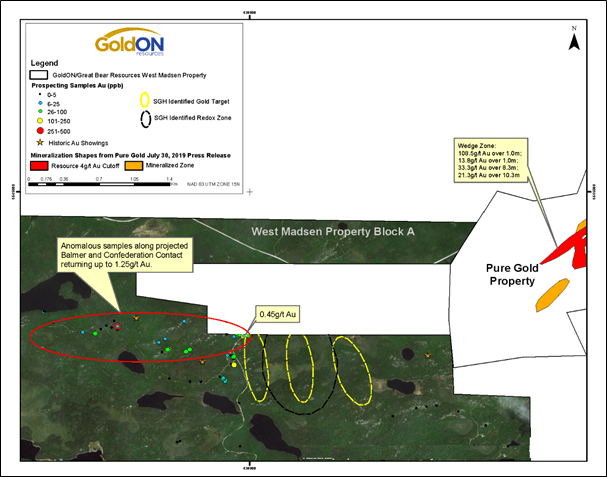This screenshot has width=607, height=477.
Task: Select the yellow 101-250 ppb legend dot
Action: (40, 121)
